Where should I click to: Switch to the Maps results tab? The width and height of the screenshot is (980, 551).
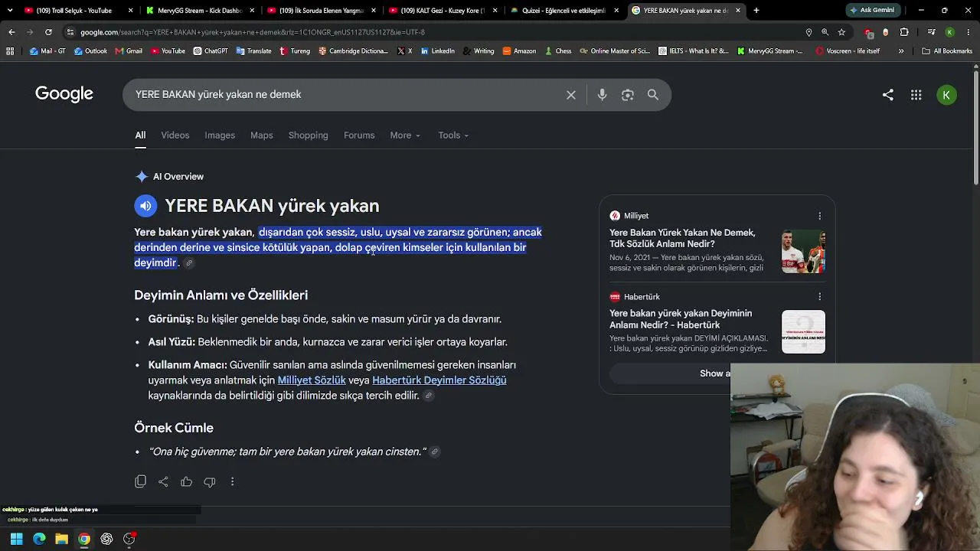point(262,135)
